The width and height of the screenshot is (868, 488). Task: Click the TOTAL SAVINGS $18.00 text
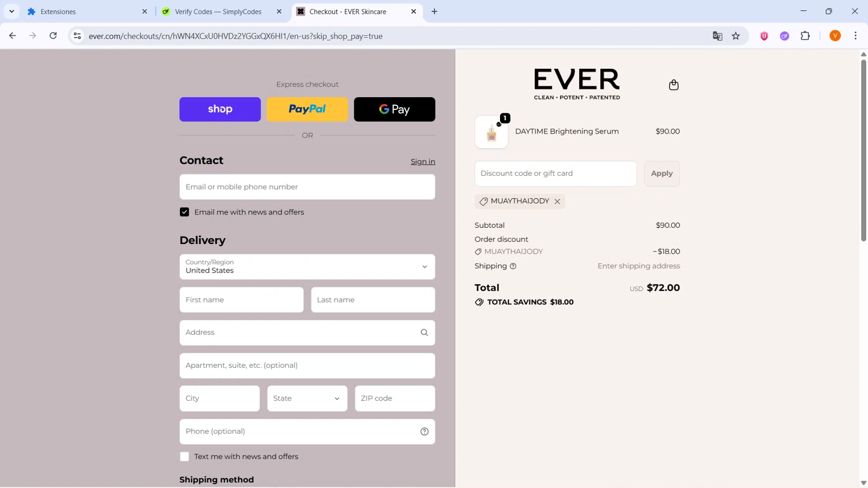531,302
